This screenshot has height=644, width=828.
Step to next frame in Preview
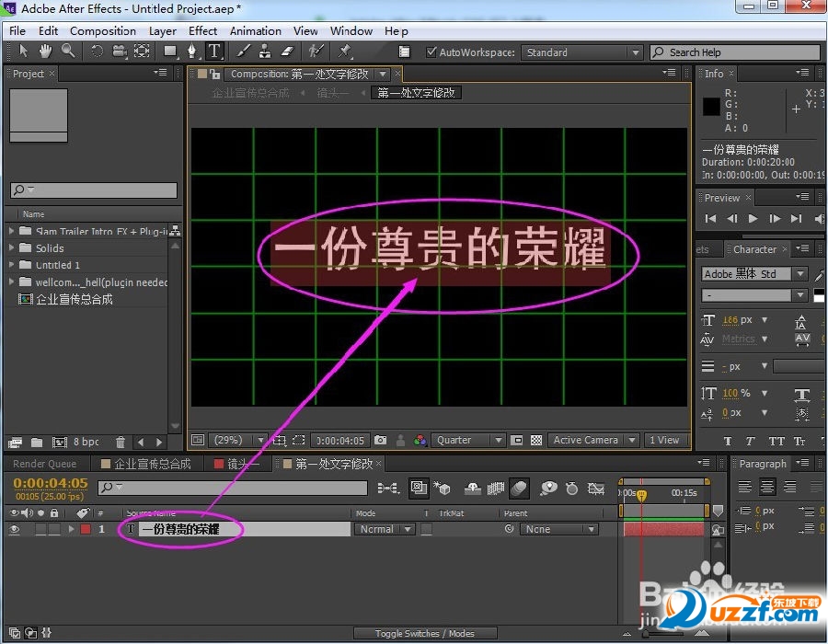775,218
